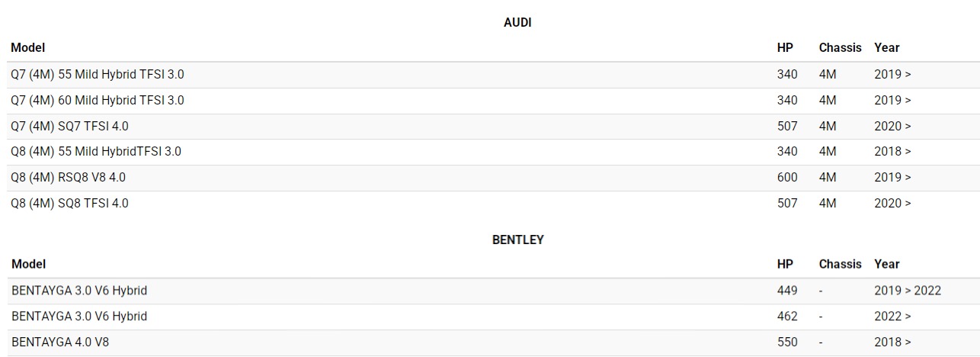Click the Chassis header in the Audi table
The image size is (980, 357).
[x=840, y=47]
